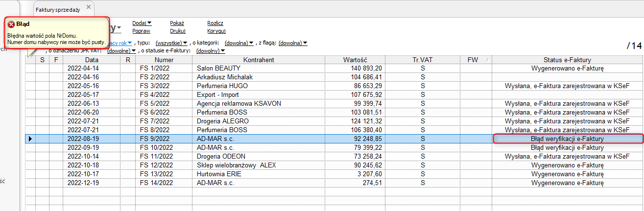Switch to the Faktury sprzedaży tab
Viewport: 644px width, 211px height.
point(58,10)
